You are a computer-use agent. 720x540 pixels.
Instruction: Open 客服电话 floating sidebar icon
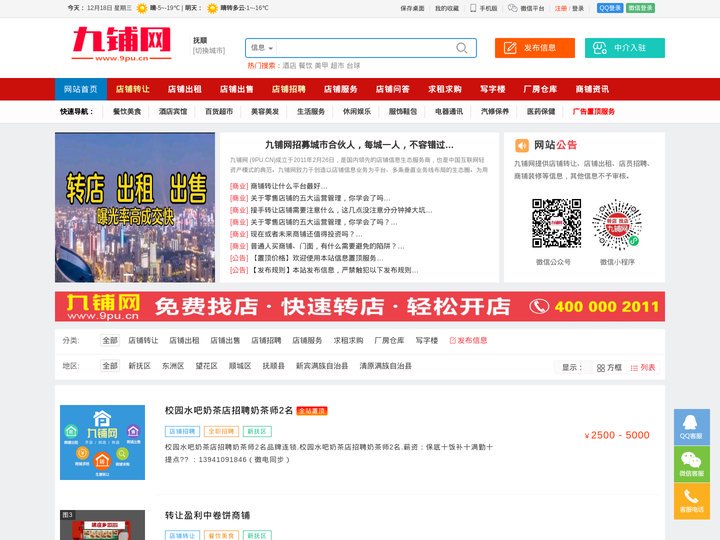tap(692, 501)
